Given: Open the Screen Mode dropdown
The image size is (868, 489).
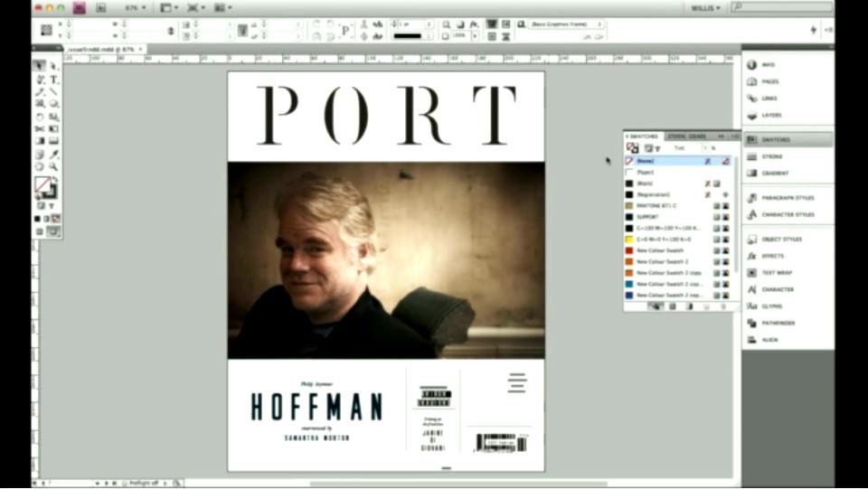Looking at the screenshot, I should click(196, 8).
